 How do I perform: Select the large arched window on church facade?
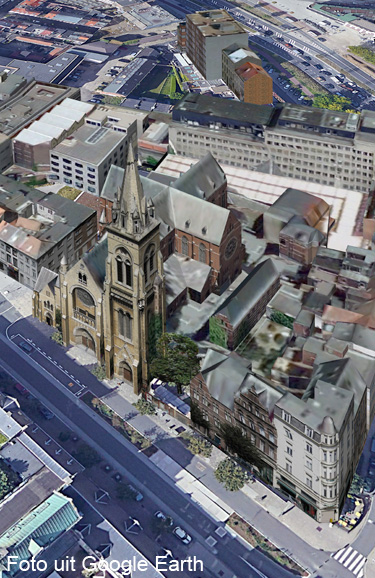click(x=84, y=297)
